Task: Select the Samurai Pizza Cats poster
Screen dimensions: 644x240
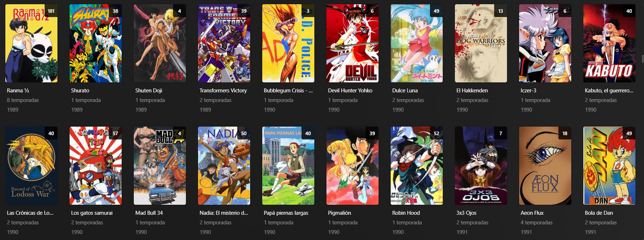Action: 96,166
